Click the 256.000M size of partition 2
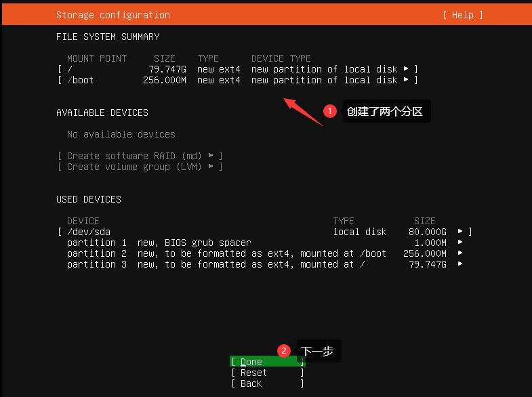This screenshot has height=397, width=532. point(425,253)
